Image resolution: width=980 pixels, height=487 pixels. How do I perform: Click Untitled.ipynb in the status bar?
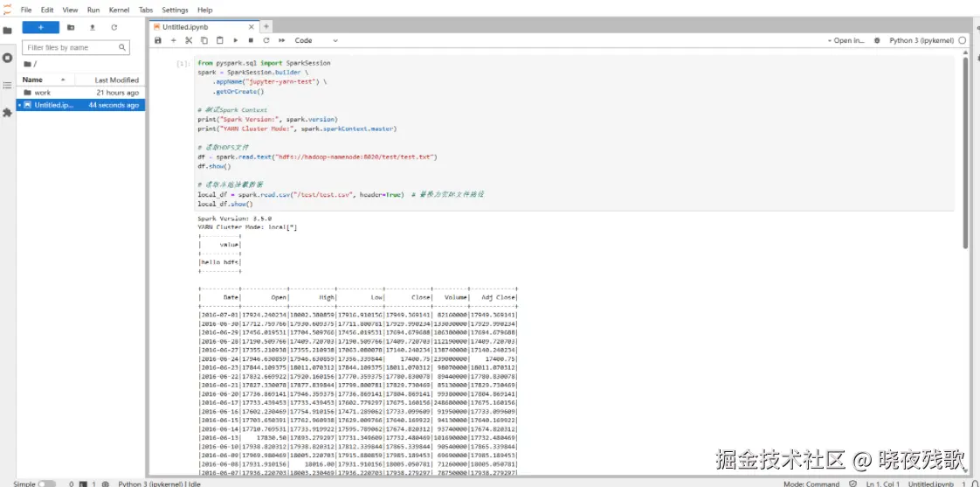(930, 484)
